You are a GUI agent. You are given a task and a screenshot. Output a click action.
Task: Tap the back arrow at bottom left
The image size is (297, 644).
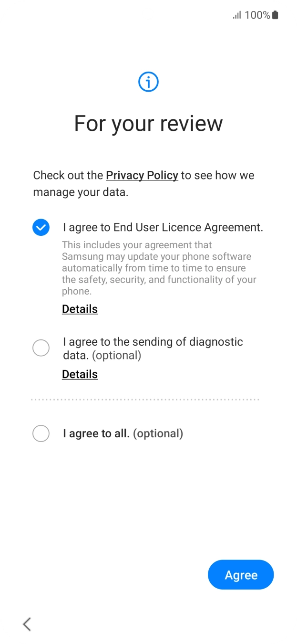tap(27, 623)
